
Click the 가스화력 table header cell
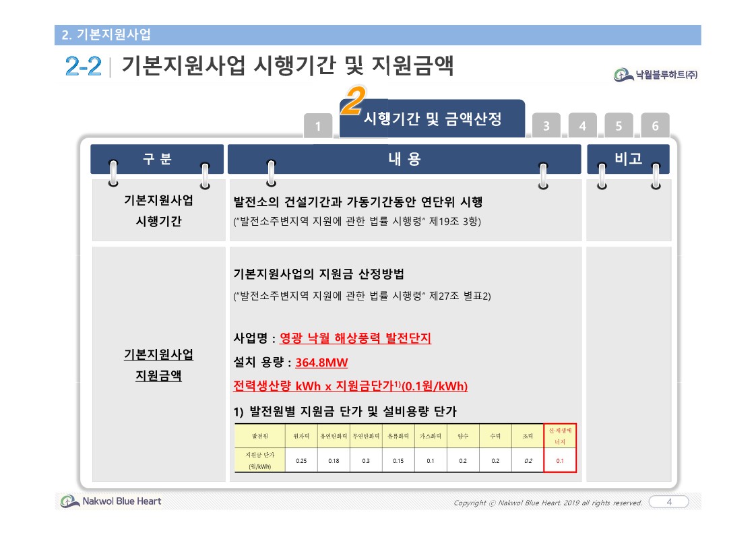[431, 436]
